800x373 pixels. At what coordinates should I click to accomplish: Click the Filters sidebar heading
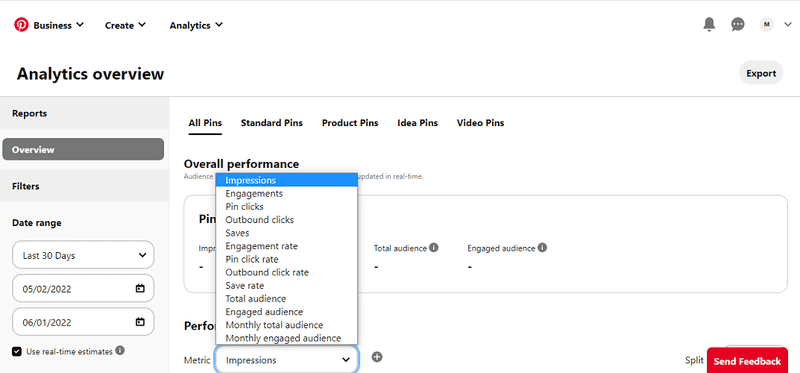point(26,186)
